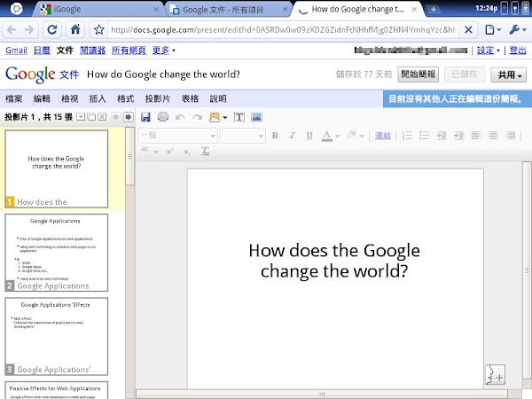The width and height of the screenshot is (532, 399).
Task: Select slide 3 Google Applications' Effects thumbnail
Action: 57,336
